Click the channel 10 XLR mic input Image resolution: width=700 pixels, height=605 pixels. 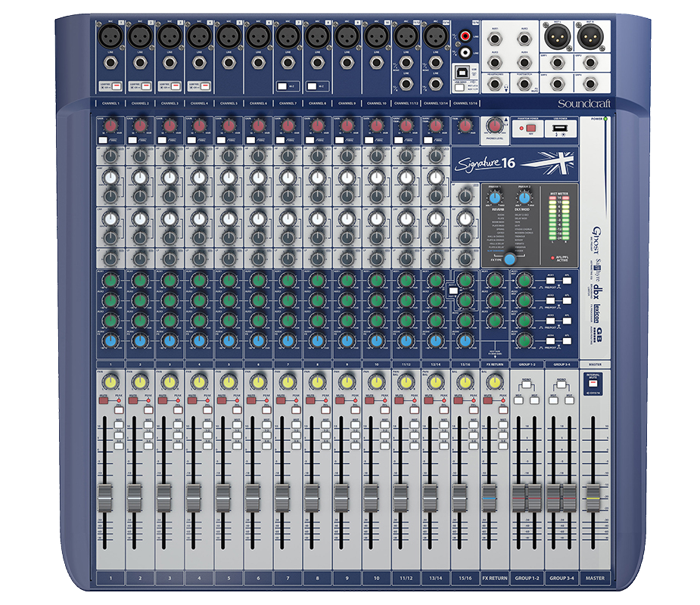point(376,36)
